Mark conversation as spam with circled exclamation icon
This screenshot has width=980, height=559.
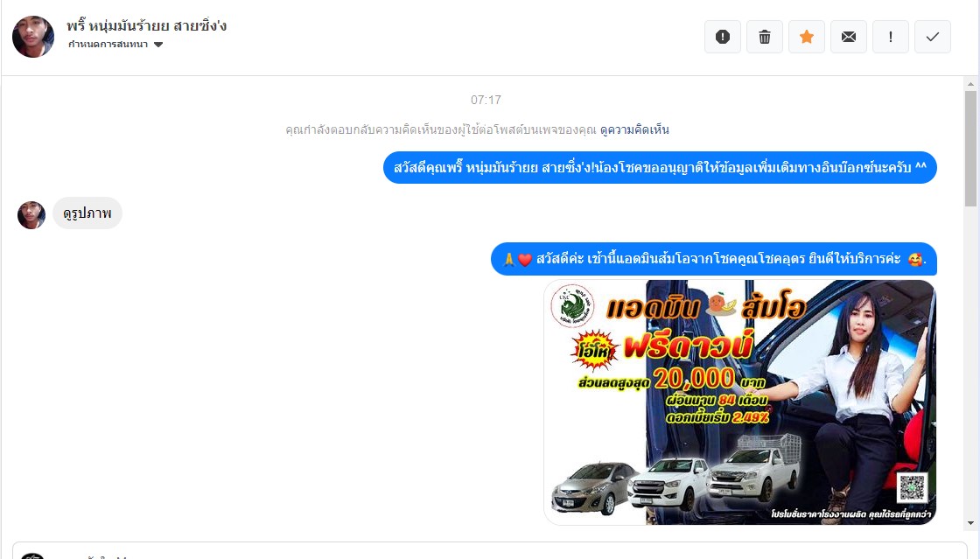[723, 37]
